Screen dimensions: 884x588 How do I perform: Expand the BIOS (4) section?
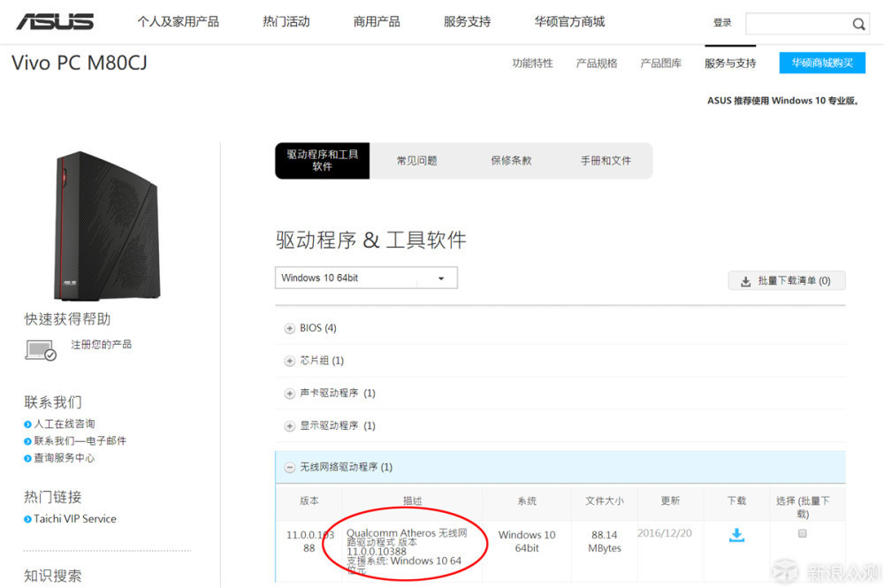(x=290, y=328)
